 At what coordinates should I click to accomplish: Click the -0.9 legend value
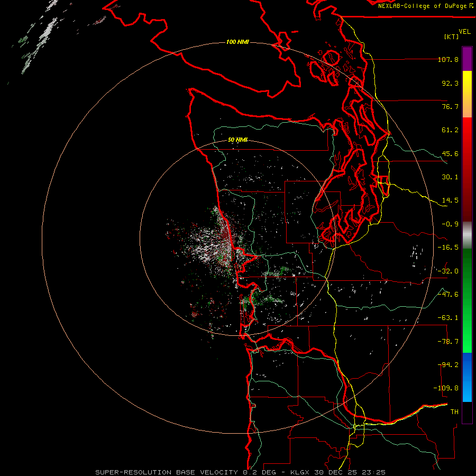450,224
